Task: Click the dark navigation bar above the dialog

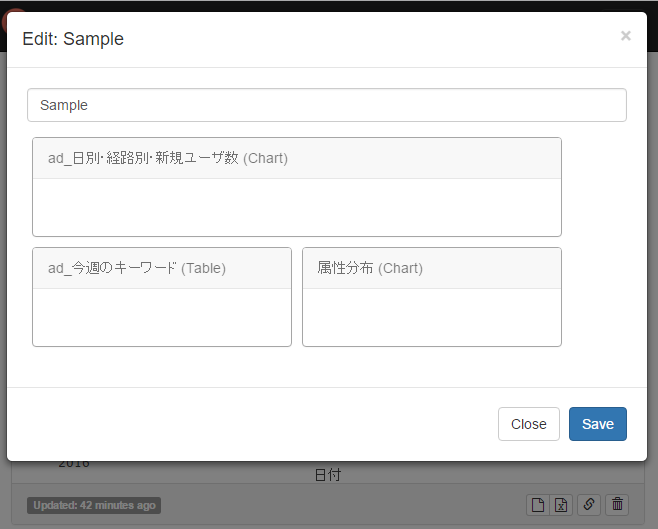Action: coord(329,6)
